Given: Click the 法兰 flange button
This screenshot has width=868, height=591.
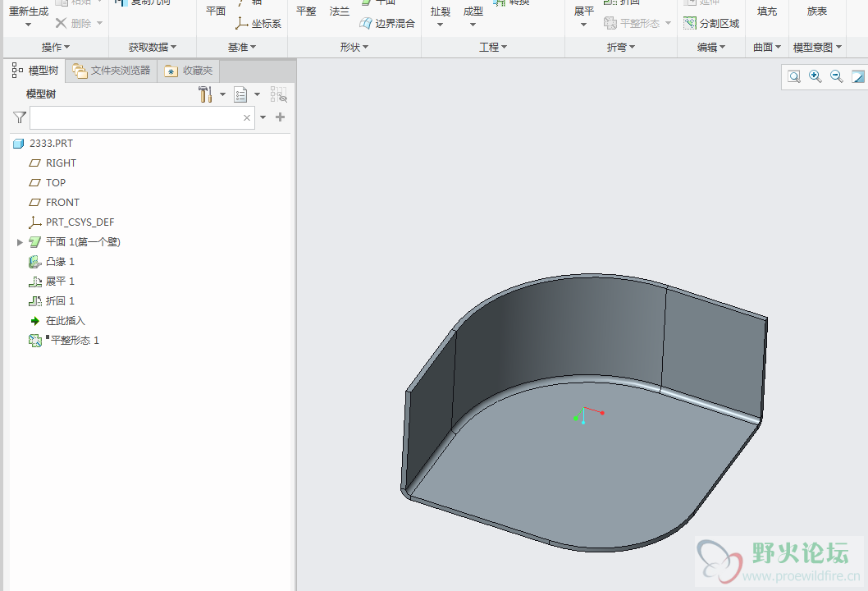Looking at the screenshot, I should click(339, 11).
